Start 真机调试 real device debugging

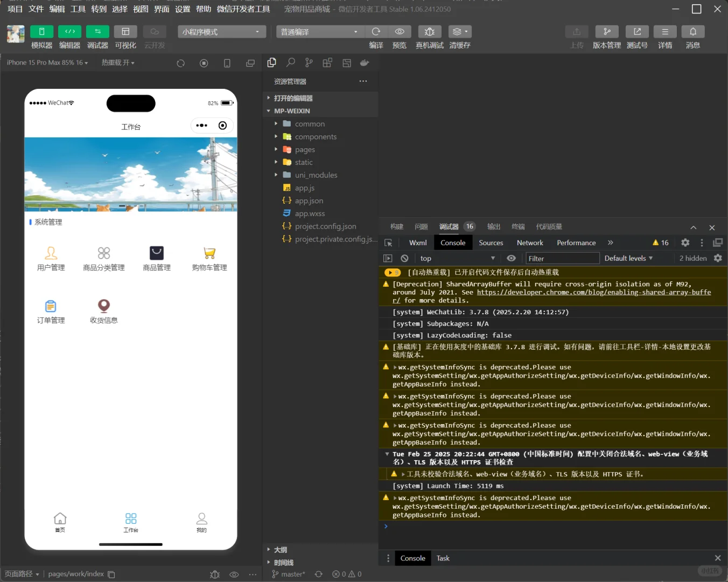430,32
